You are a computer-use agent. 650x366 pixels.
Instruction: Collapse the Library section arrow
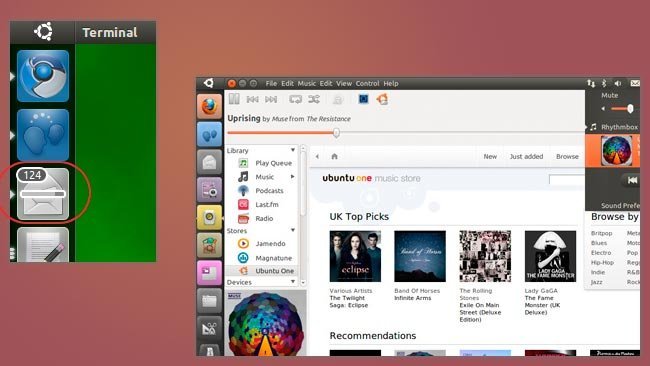[x=293, y=150]
